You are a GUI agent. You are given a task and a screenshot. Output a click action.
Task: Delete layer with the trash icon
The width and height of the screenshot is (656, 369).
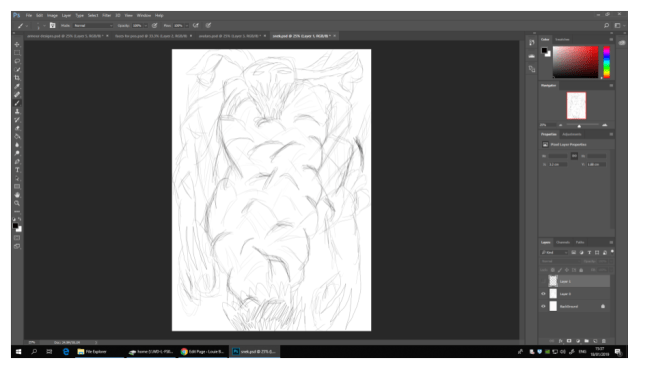[x=604, y=341]
